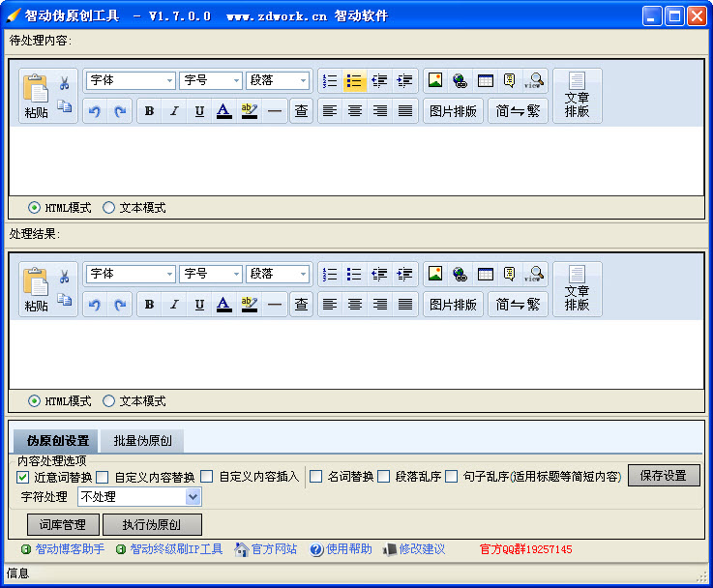
Task: Insert hyperlink in the top editor
Action: click(460, 81)
